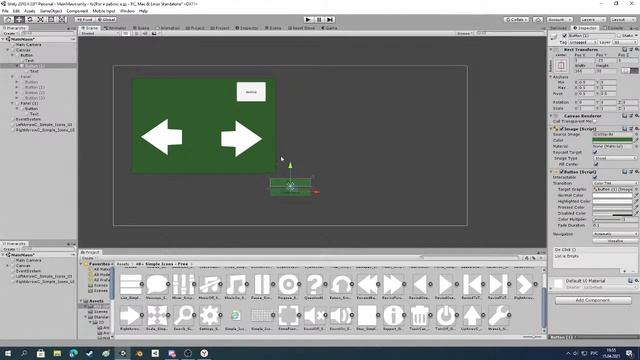This screenshot has width=640, height=360.
Task: Adjust the Color Multiplier slider
Action: (x=607, y=219)
